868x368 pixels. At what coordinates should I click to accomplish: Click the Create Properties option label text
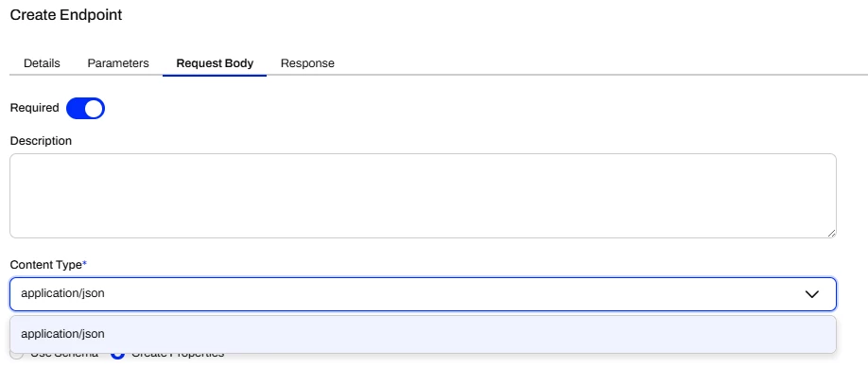tap(177, 355)
